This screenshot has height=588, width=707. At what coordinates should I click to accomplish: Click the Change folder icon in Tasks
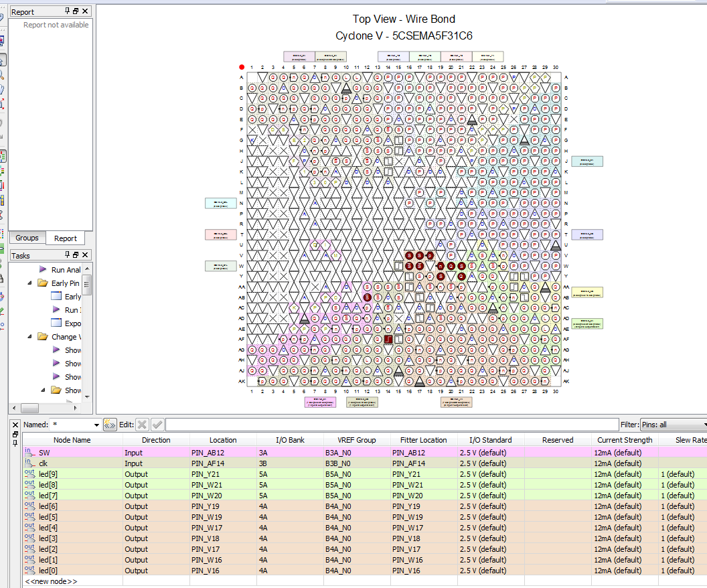click(43, 336)
